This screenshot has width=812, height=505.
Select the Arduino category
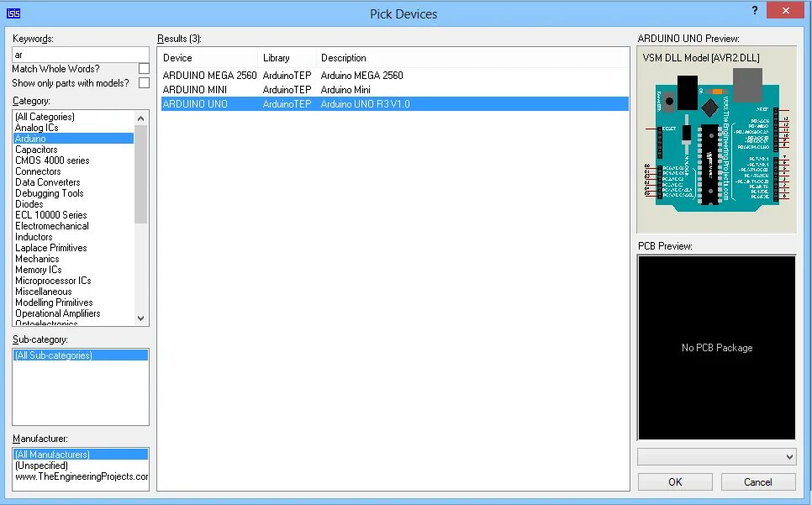click(73, 138)
